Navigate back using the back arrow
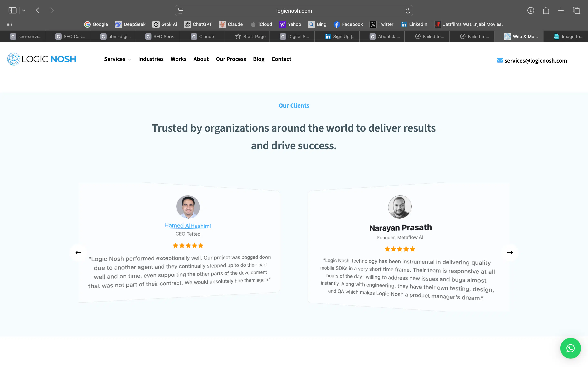The height and width of the screenshot is (367, 588). (x=37, y=10)
